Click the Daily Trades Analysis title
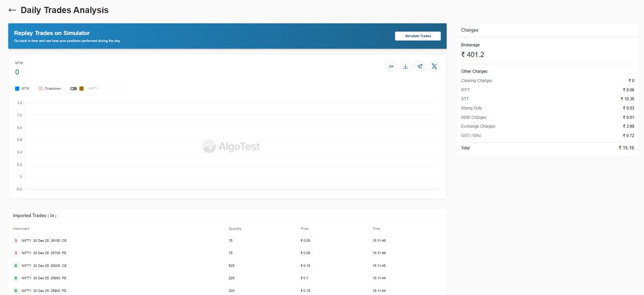This screenshot has width=644, height=295. click(64, 10)
